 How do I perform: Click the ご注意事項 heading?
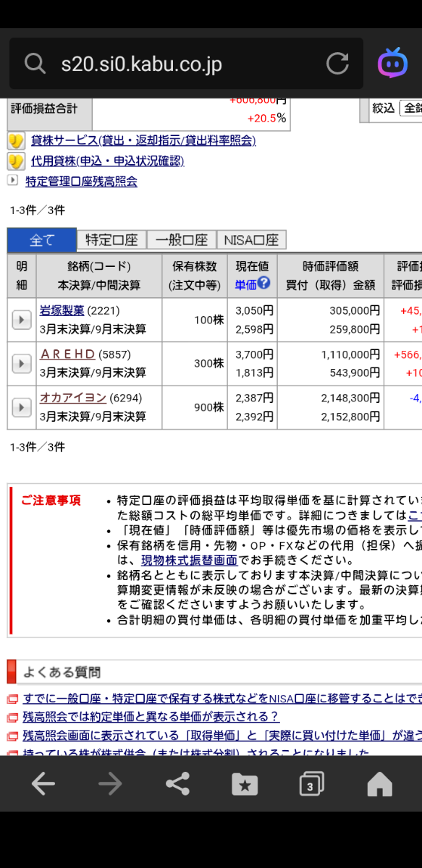(51, 500)
